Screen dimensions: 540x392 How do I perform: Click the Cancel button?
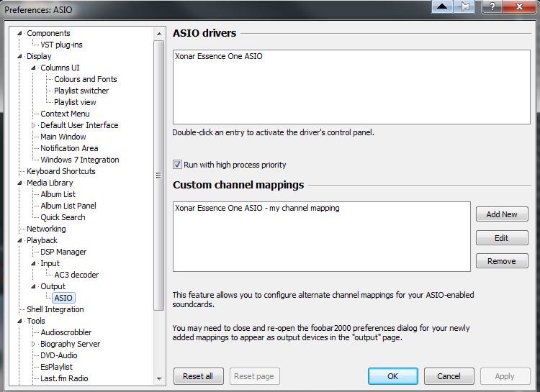[449, 376]
